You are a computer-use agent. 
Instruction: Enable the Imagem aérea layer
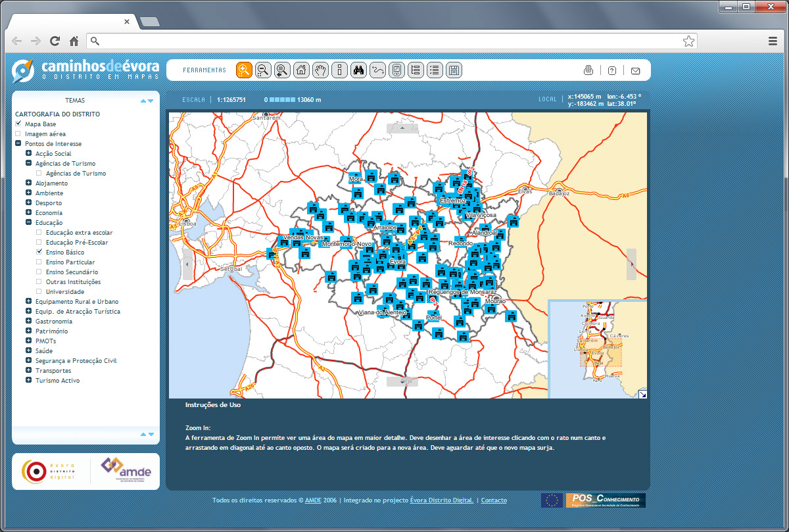18,133
